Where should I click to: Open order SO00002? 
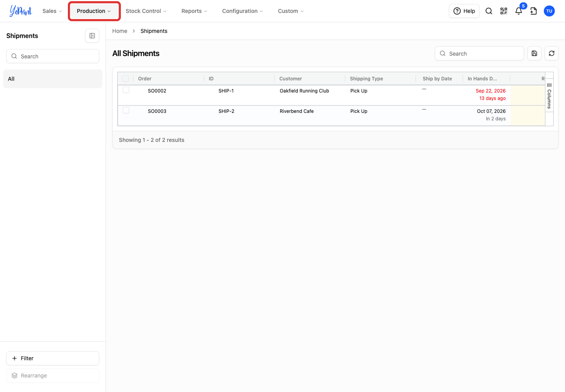click(157, 91)
